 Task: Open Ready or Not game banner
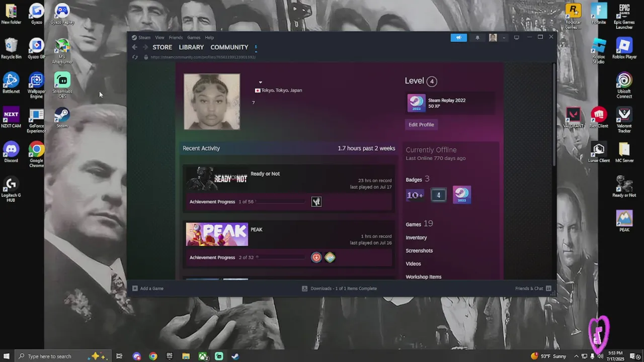click(217, 178)
